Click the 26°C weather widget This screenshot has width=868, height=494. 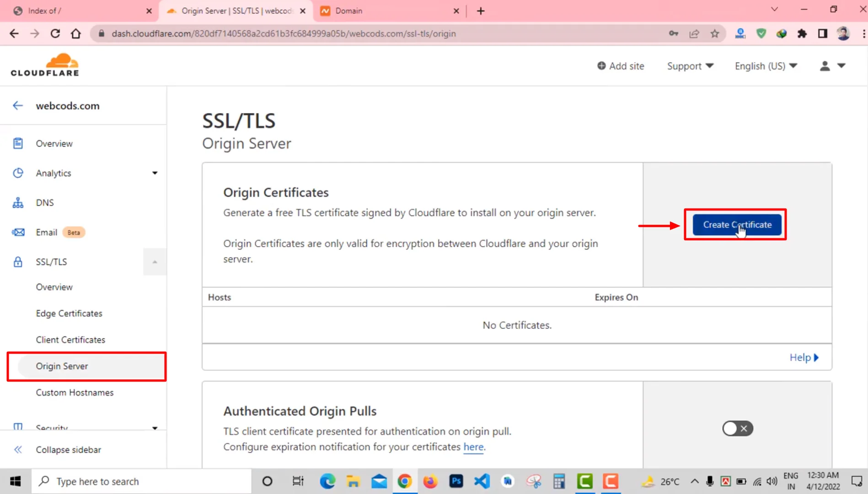[660, 481]
